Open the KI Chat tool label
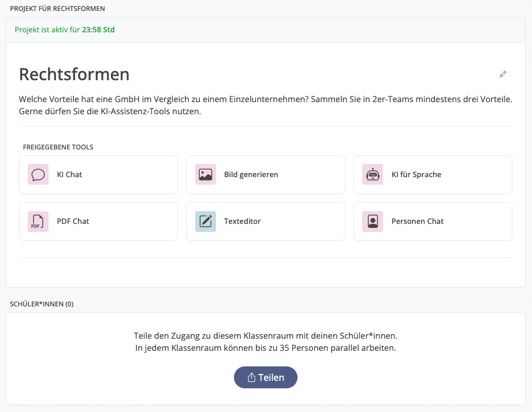 pos(69,174)
